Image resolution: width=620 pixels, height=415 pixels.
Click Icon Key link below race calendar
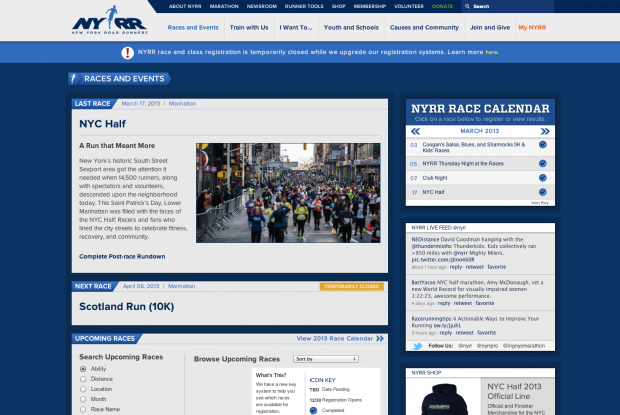tap(540, 203)
